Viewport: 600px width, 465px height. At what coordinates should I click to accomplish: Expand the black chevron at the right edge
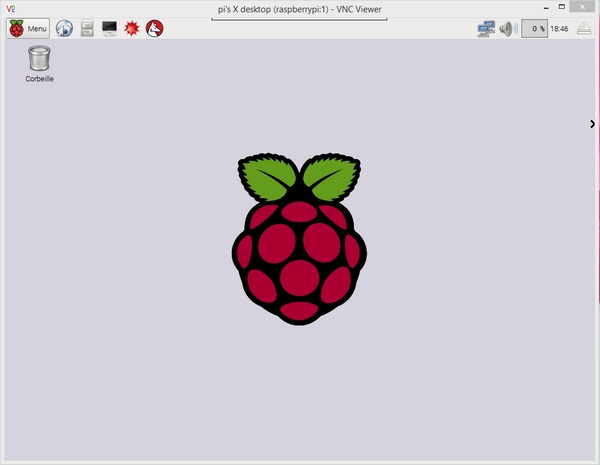click(x=592, y=124)
